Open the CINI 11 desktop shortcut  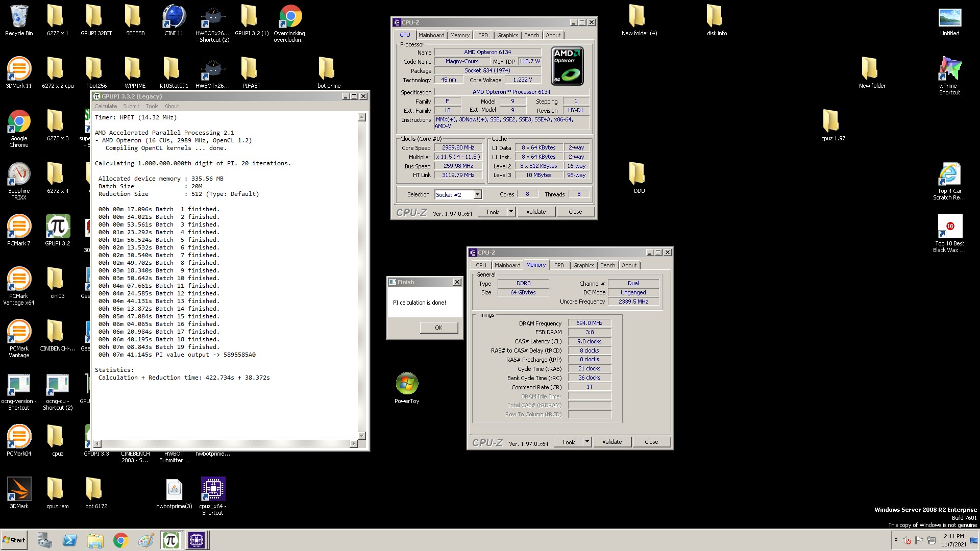click(174, 20)
